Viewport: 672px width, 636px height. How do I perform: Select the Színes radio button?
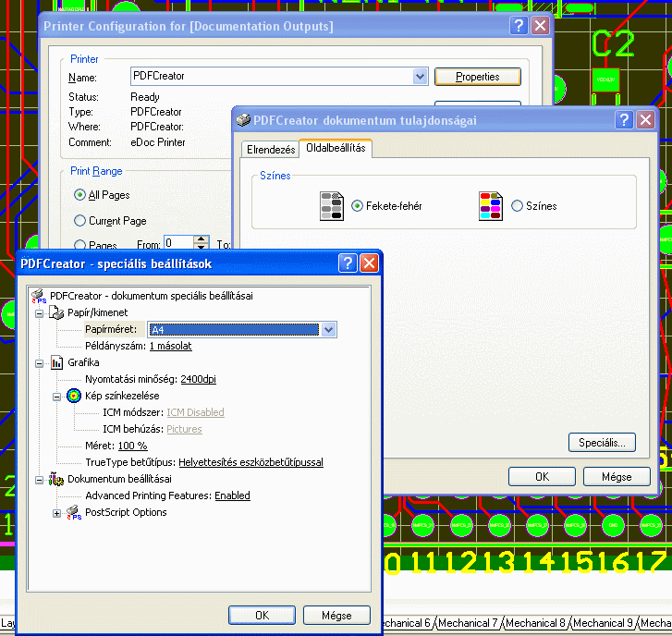[x=518, y=206]
